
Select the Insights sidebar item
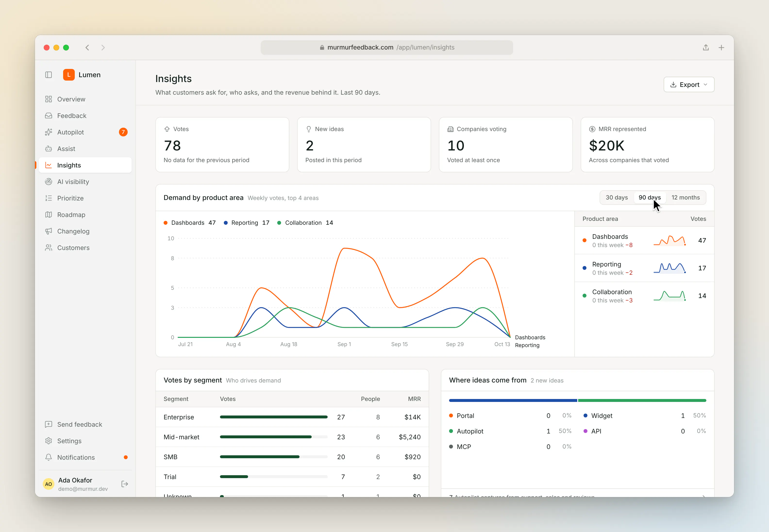[x=85, y=165]
